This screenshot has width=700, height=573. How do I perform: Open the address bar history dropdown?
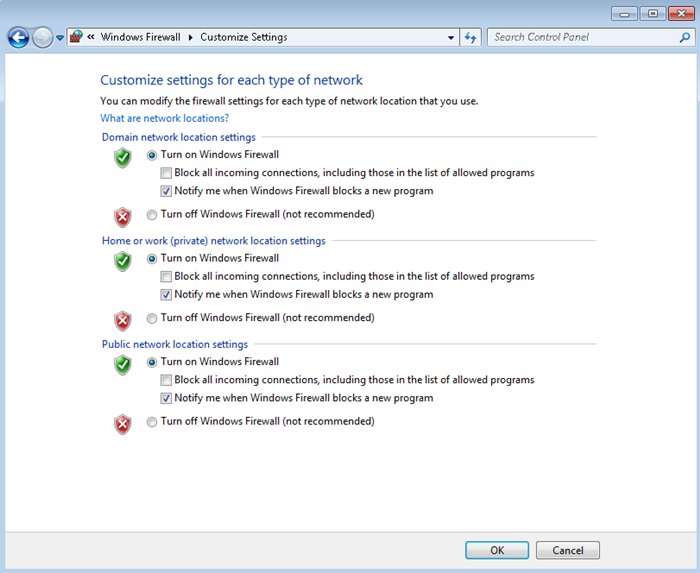pyautogui.click(x=451, y=38)
